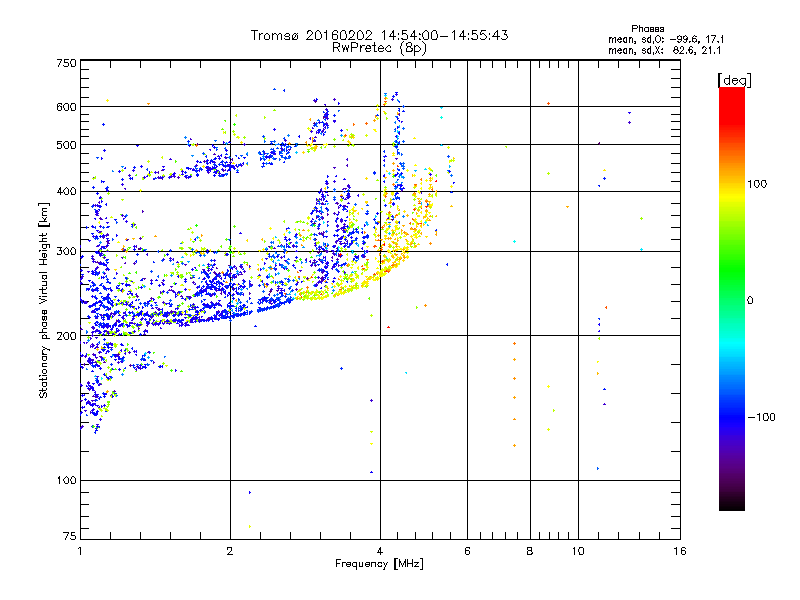Screen dimensions: 800x600
Task: Click the x-axis label '2'
Action: [230, 551]
